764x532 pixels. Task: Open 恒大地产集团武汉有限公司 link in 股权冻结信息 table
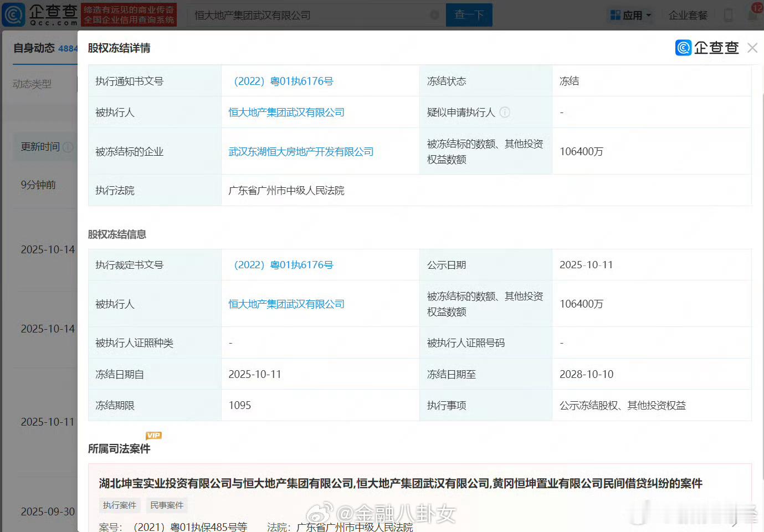click(x=286, y=304)
